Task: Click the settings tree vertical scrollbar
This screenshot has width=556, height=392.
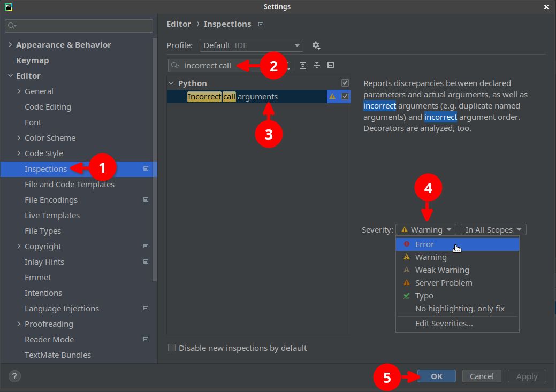Action: click(x=155, y=159)
